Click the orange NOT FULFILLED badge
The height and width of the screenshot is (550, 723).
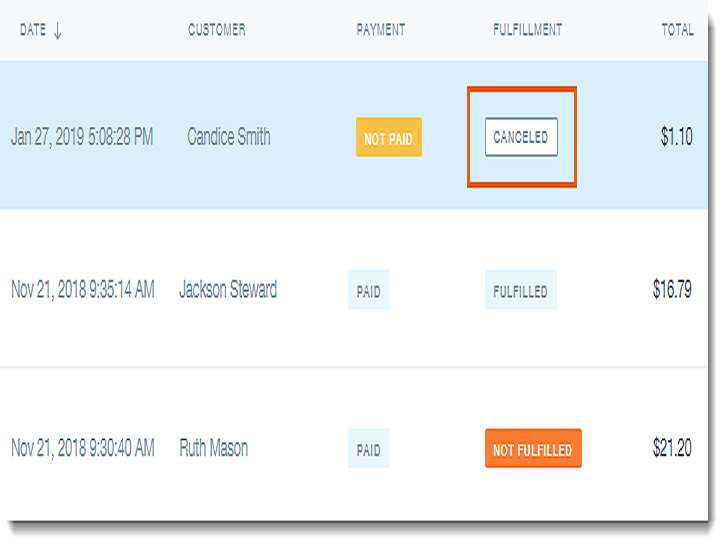(x=533, y=449)
